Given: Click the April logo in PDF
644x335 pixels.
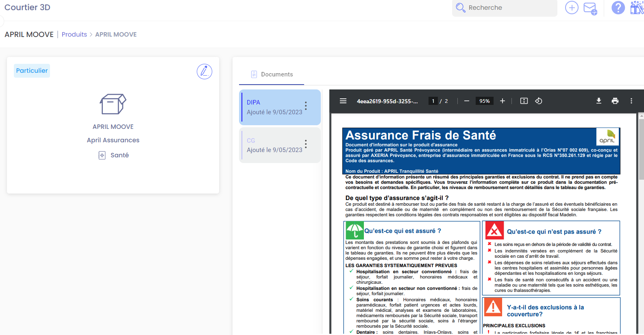Looking at the screenshot, I should [607, 137].
